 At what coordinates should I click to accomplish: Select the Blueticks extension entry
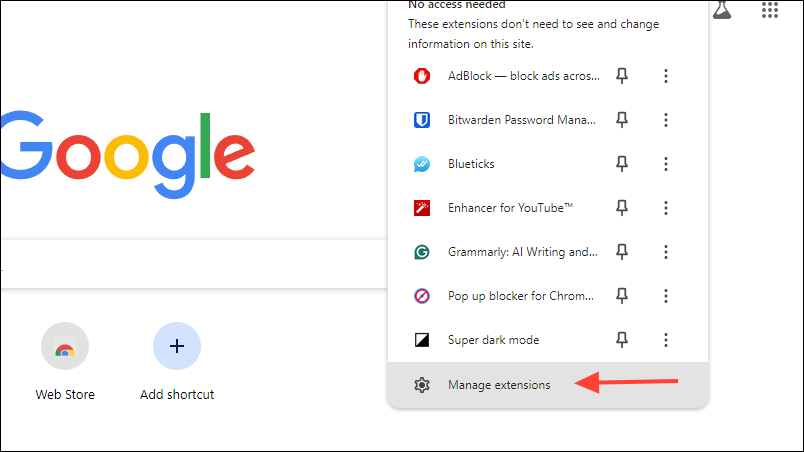click(471, 164)
